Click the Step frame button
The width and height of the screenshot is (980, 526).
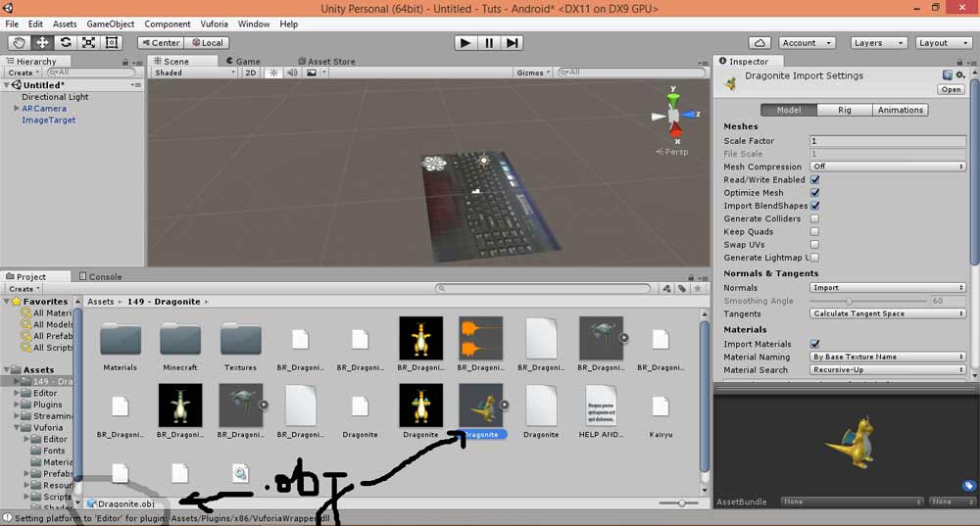click(512, 42)
